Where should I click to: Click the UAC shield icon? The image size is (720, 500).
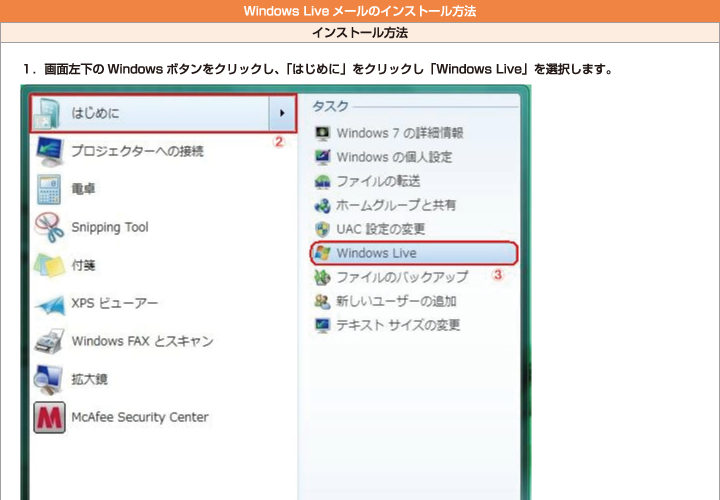(x=322, y=229)
